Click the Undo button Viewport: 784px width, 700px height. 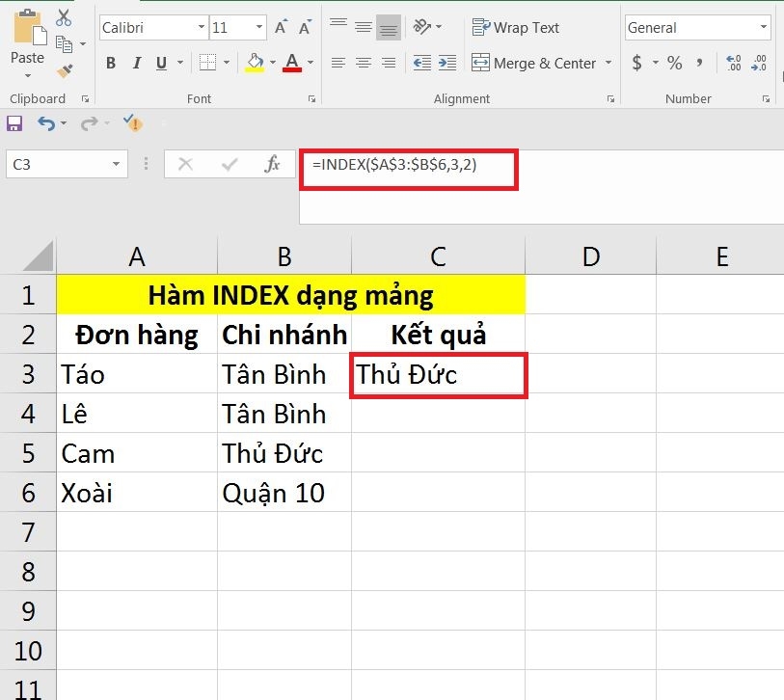pyautogui.click(x=48, y=123)
